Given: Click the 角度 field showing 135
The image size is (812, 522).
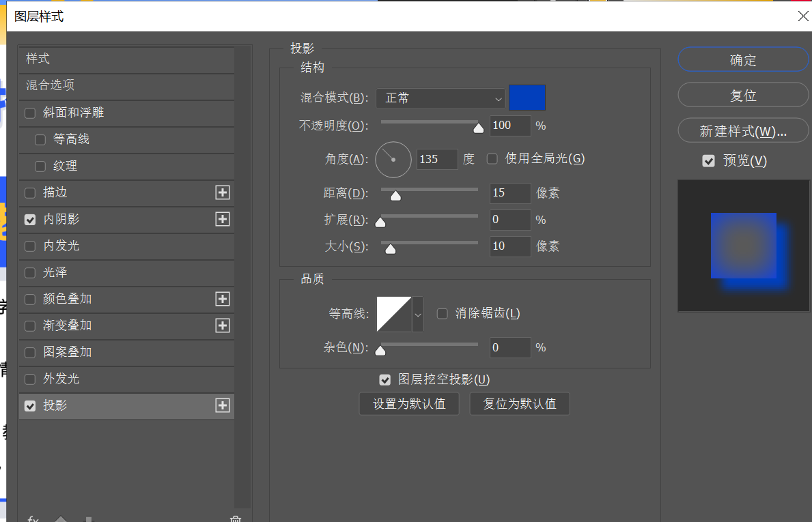Looking at the screenshot, I should tap(437, 159).
